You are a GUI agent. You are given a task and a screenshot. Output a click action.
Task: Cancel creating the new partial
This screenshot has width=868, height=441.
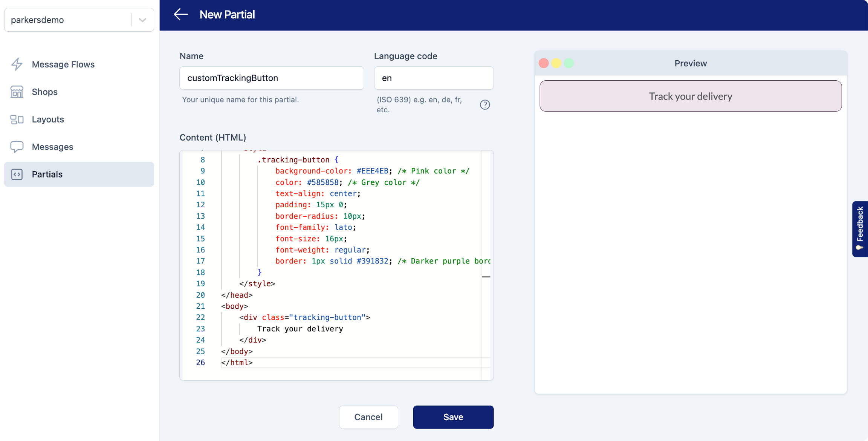(368, 417)
